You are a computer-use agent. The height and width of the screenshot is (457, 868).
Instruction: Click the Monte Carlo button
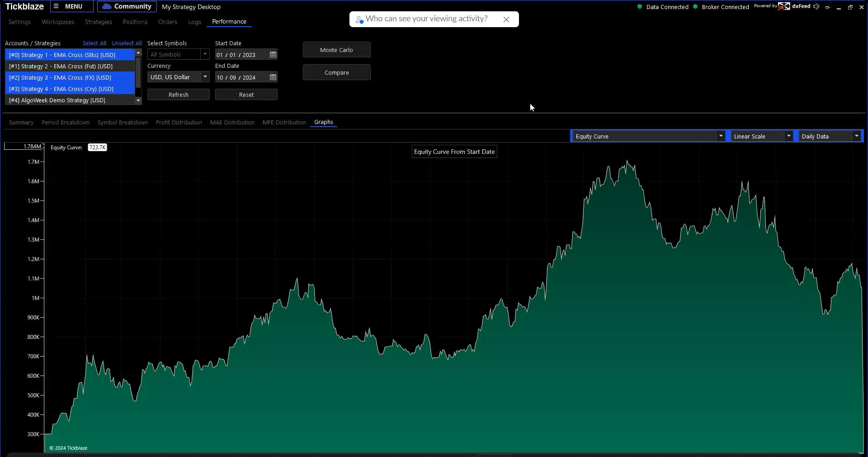336,50
